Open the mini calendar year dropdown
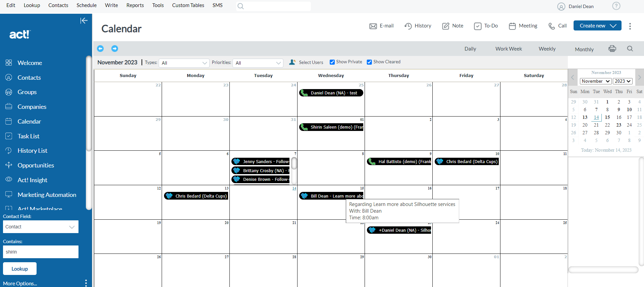Screen dimensions: 644x287 [x=623, y=81]
